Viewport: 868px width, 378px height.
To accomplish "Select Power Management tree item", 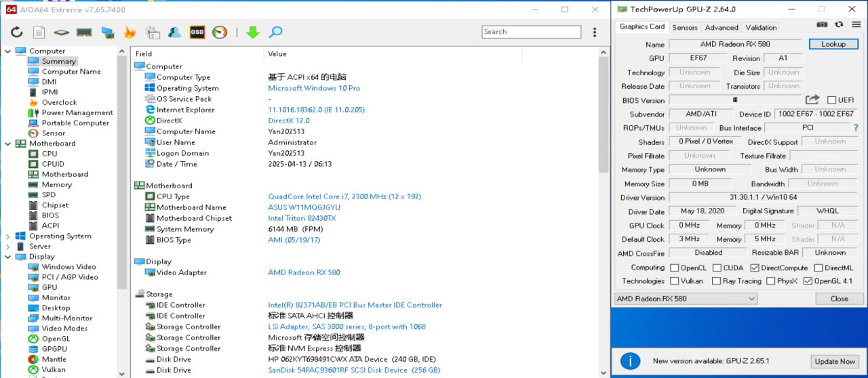I will click(77, 112).
